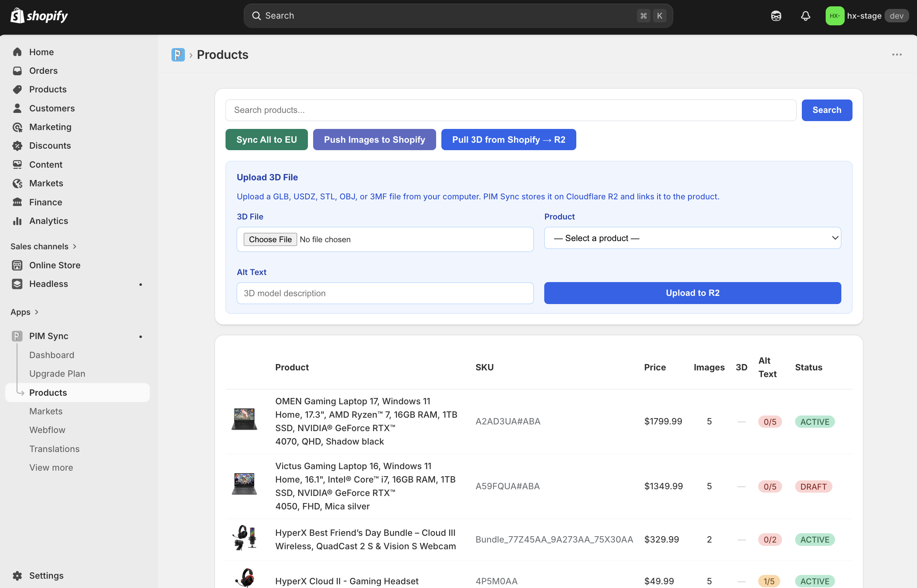Open Webflow under PIM Sync
Viewport: 917px width, 588px height.
pyautogui.click(x=47, y=430)
